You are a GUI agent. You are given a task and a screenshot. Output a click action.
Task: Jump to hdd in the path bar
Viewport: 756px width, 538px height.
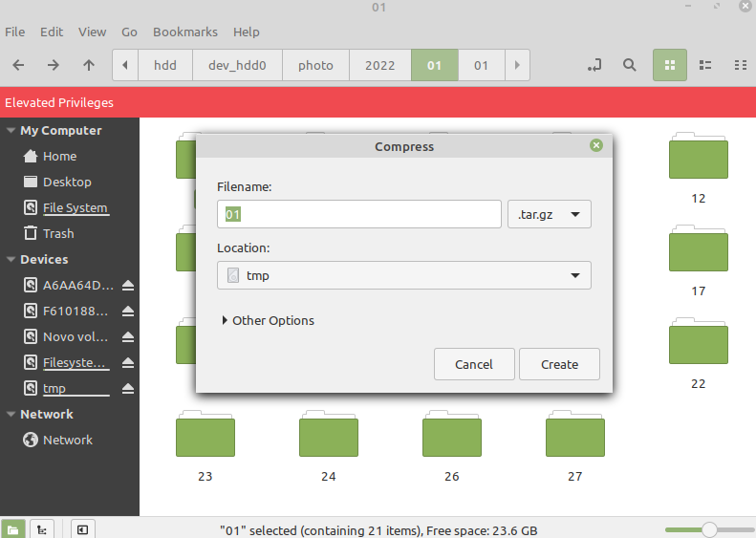[165, 65]
